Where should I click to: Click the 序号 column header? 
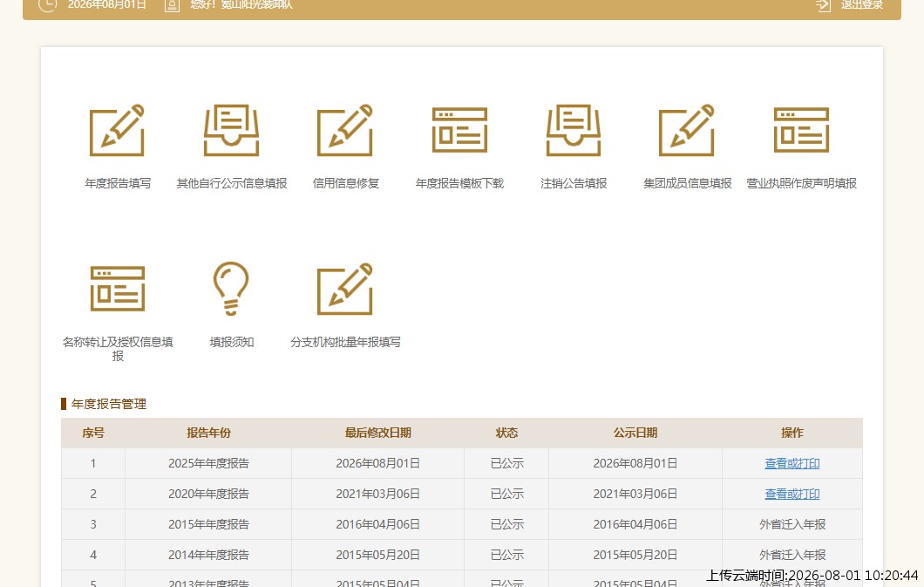tap(93, 433)
